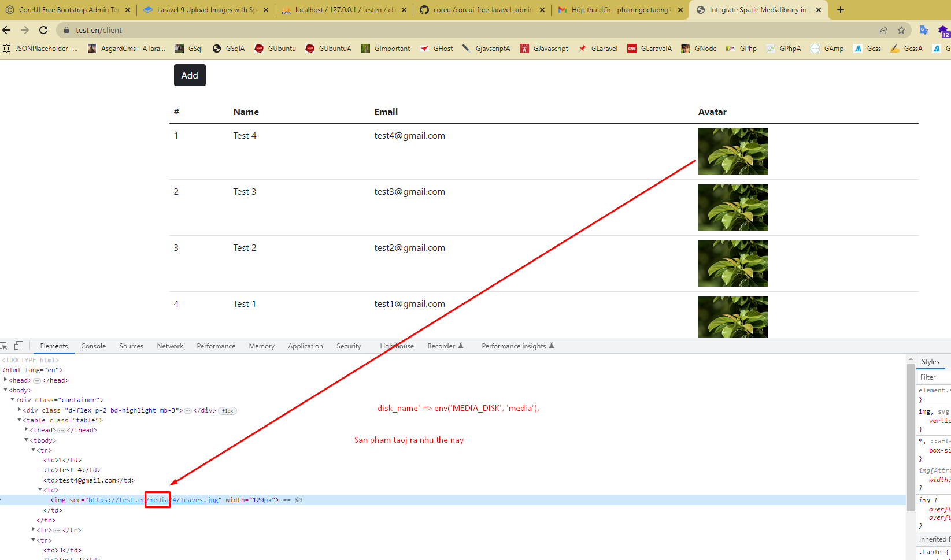Expand the d-flex p-2 bd-highlight div
951x560 pixels.
coord(19,410)
